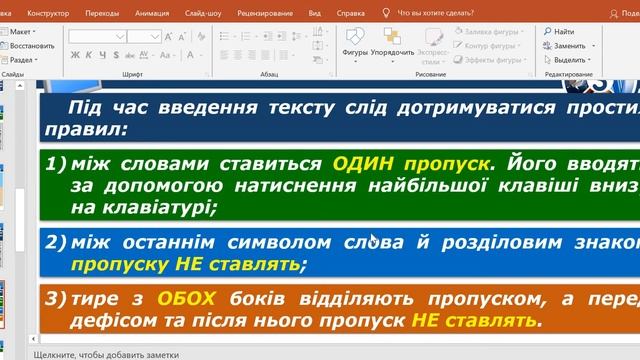Switch to the Переходы tab
This screenshot has height=360, width=640.
102,13
